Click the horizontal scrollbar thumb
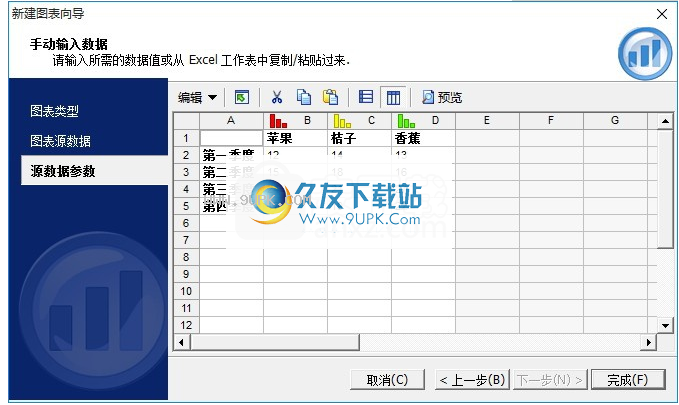Viewport: 679px width, 405px height. click(x=275, y=343)
